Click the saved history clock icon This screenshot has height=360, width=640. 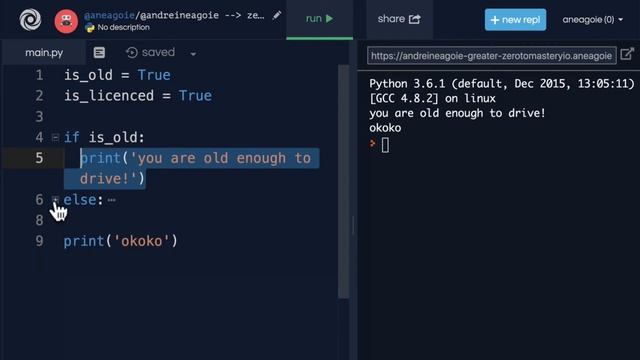(131, 53)
